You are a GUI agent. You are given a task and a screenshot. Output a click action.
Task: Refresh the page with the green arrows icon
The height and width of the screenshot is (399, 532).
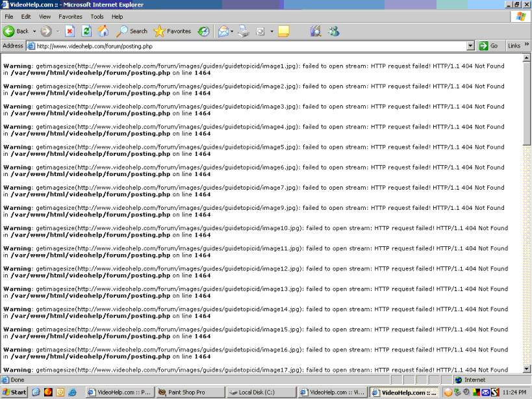(x=86, y=32)
